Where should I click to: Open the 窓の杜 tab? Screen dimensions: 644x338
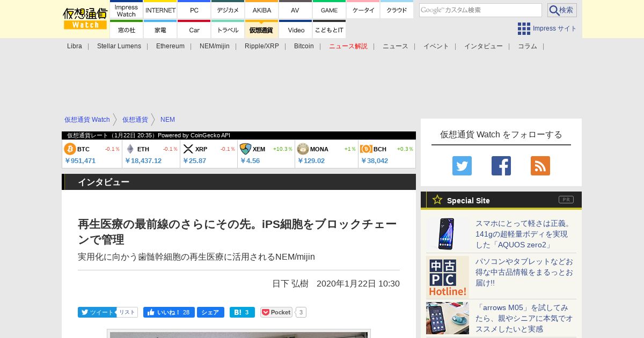[126, 30]
